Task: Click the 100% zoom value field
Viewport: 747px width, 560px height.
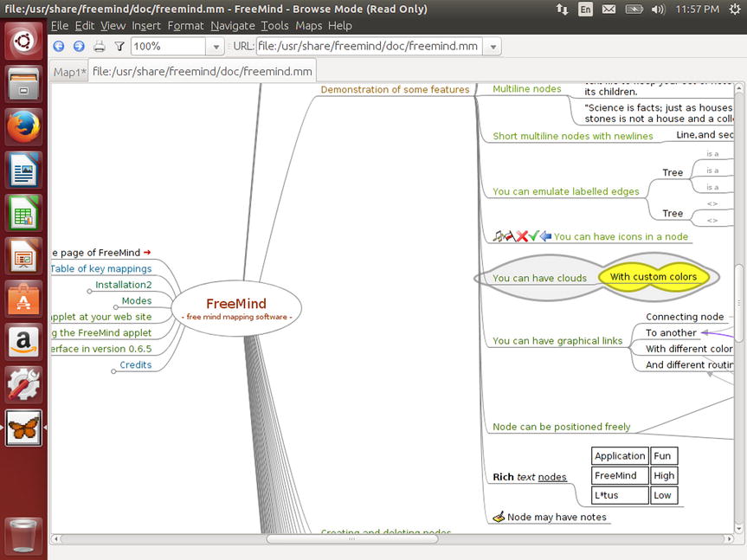Action: (x=169, y=46)
